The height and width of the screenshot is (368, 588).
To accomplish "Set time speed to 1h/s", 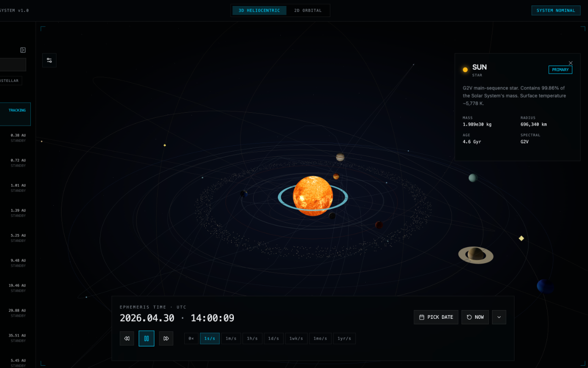I will [252, 339].
